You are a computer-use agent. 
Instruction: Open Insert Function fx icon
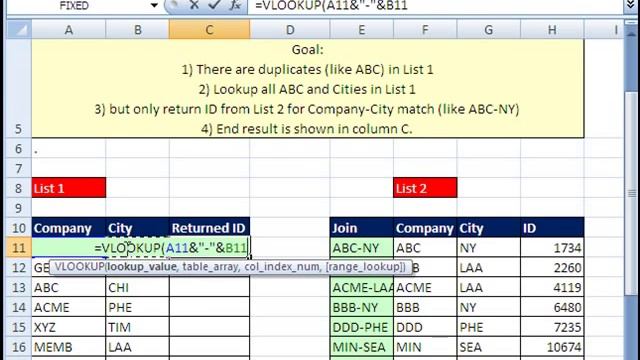click(235, 5)
